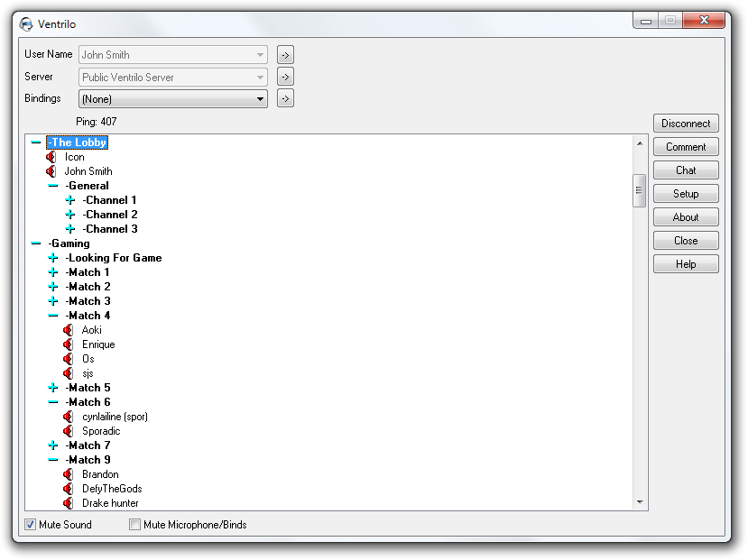Open the Server dropdown list
The width and height of the screenshot is (748, 560).
[x=172, y=78]
